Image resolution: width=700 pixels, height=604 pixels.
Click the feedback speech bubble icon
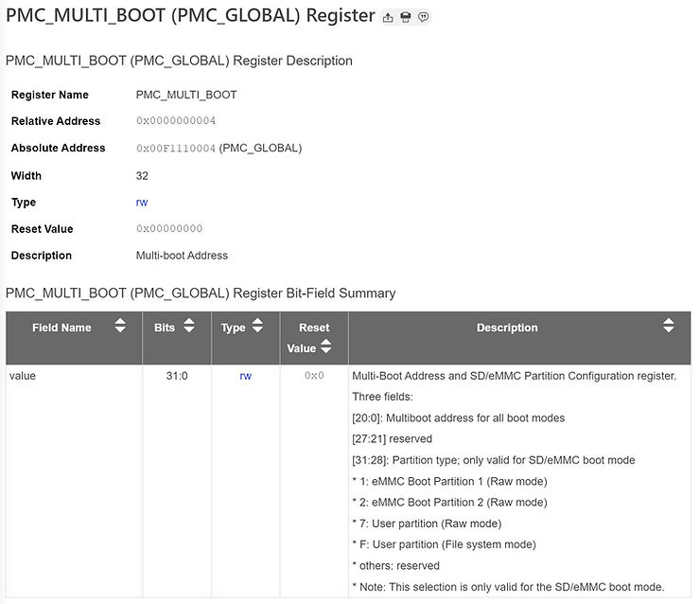click(x=423, y=17)
